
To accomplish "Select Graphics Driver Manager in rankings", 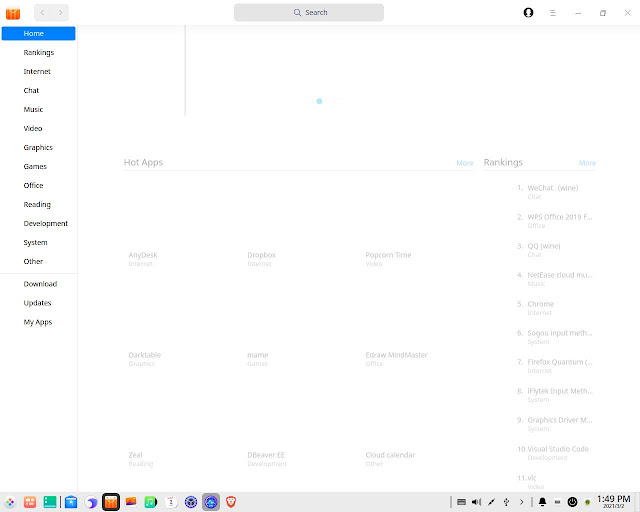I will [553, 423].
